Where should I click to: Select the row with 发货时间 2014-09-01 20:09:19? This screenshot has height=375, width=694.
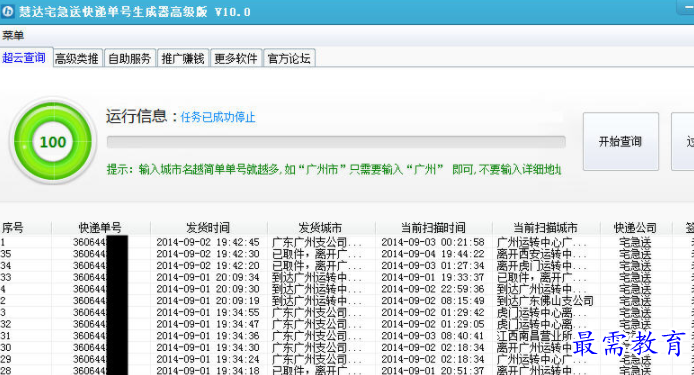pyautogui.click(x=347, y=301)
